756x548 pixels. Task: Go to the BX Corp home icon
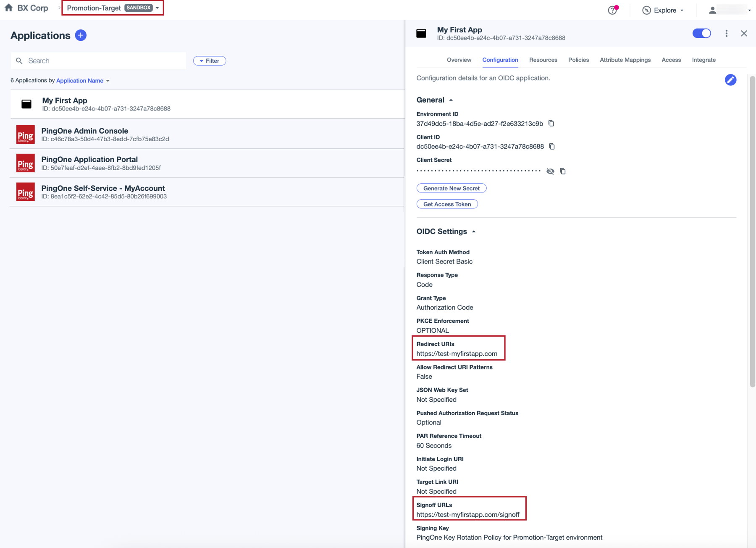point(8,8)
